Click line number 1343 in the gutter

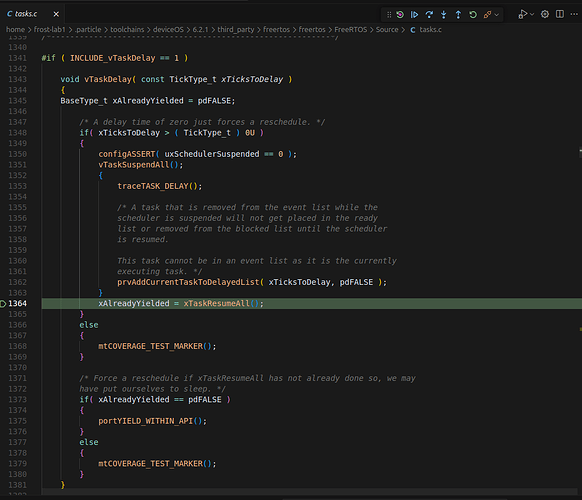tap(17, 79)
